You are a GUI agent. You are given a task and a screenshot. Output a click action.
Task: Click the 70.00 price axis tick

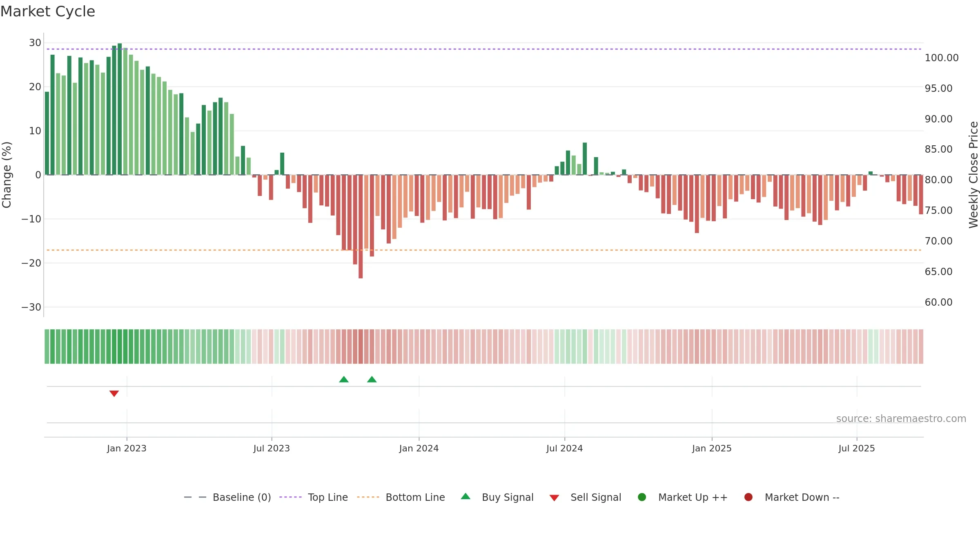click(939, 241)
